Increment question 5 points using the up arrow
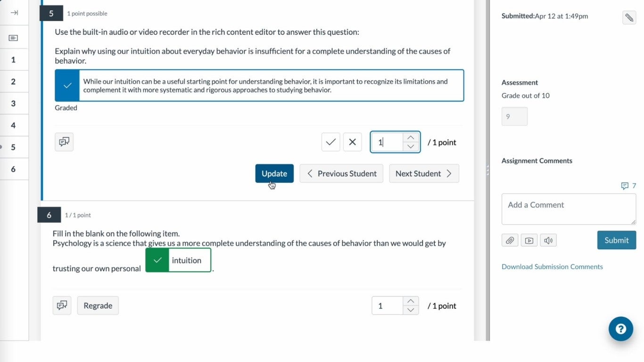The width and height of the screenshot is (644, 362). [410, 137]
